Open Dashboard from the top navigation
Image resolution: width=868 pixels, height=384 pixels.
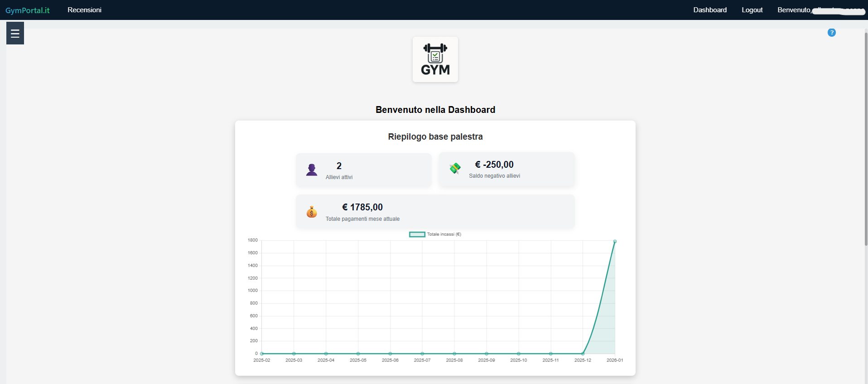(709, 10)
